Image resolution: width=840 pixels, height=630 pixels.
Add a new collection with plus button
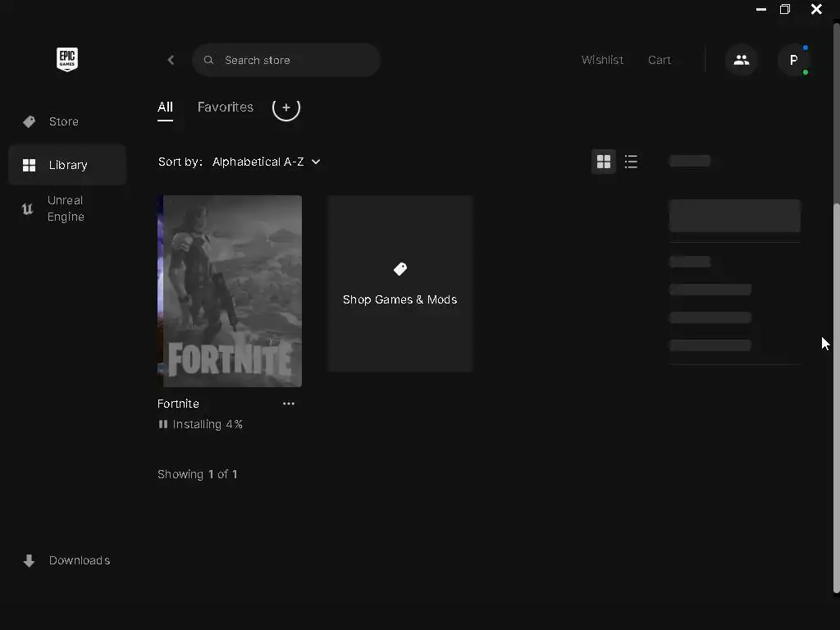286,107
